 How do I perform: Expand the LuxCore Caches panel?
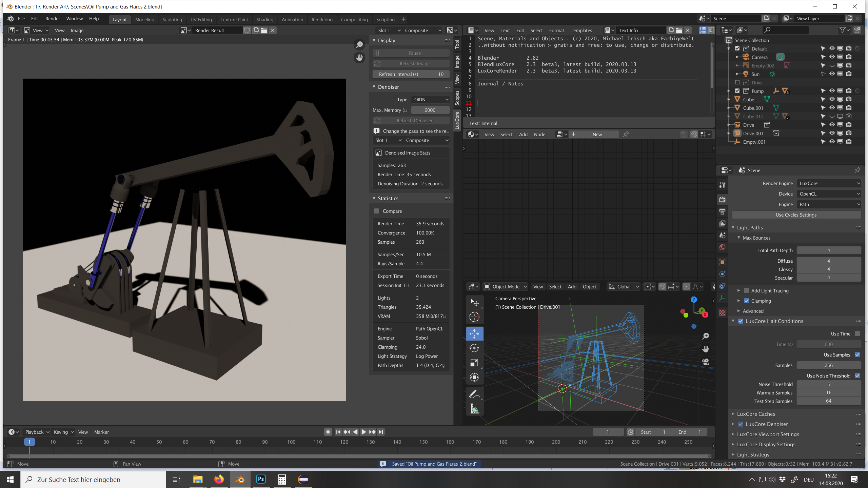(756, 414)
